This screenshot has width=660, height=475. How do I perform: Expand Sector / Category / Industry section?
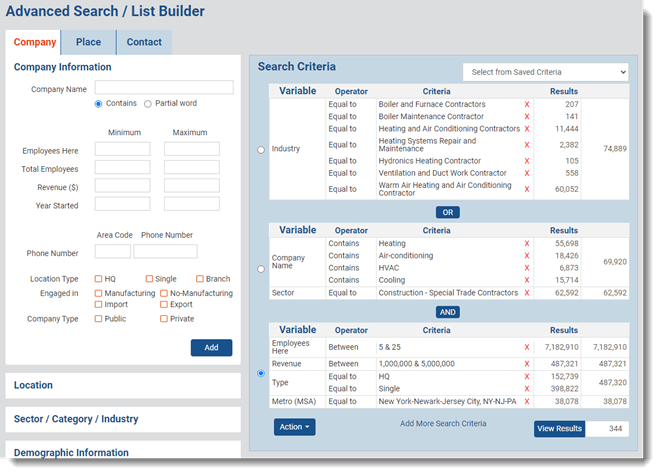coord(123,419)
